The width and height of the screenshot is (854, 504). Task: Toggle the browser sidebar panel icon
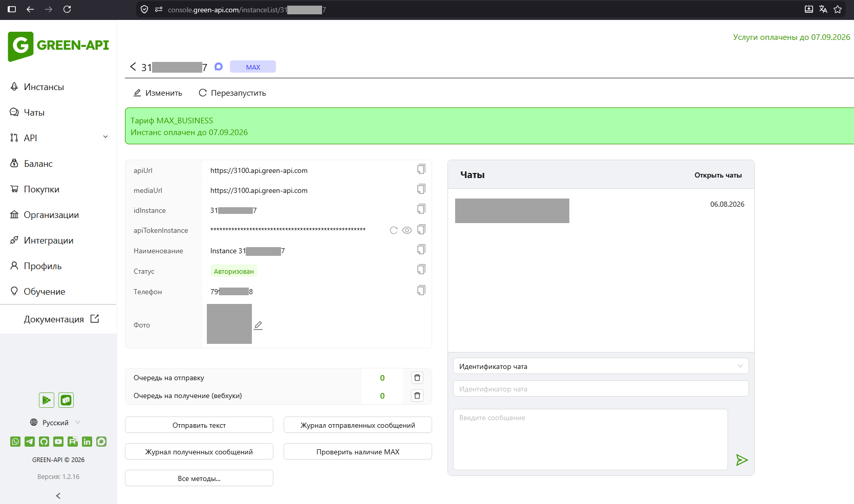click(12, 9)
